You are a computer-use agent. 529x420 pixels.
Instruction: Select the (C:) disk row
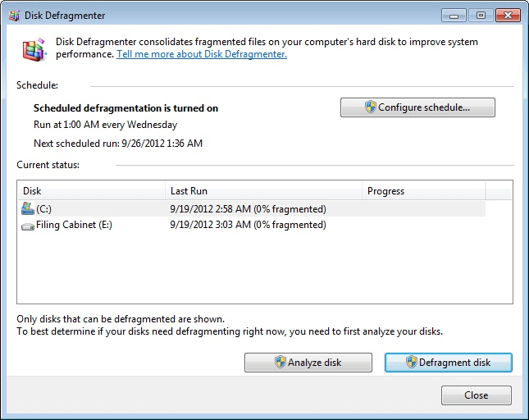pyautogui.click(x=251, y=209)
